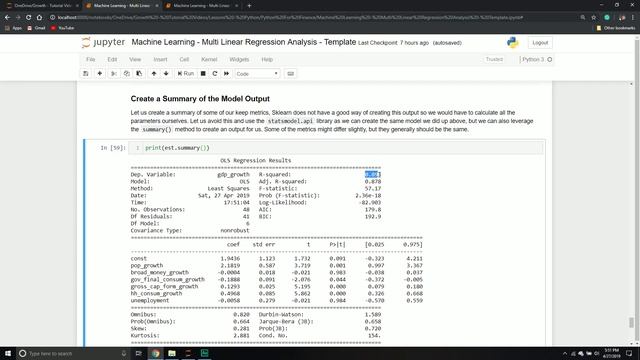
Task: Bookmark this page with the star icon
Action: pos(594,18)
